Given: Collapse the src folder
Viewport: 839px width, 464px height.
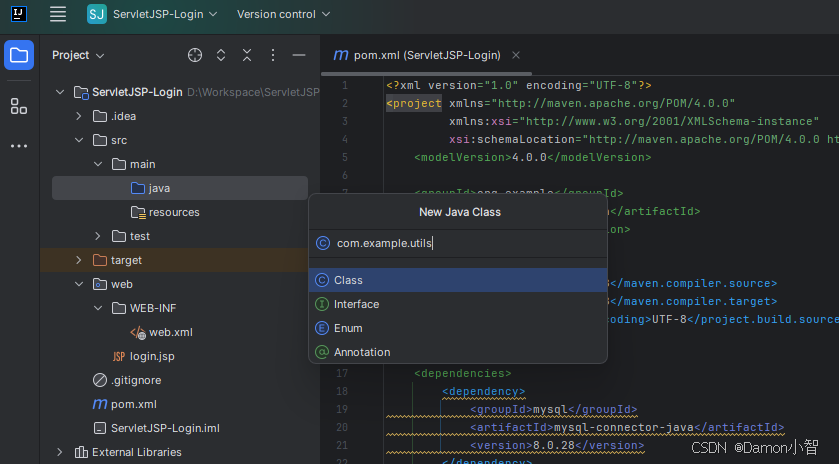Looking at the screenshot, I should click(79, 140).
